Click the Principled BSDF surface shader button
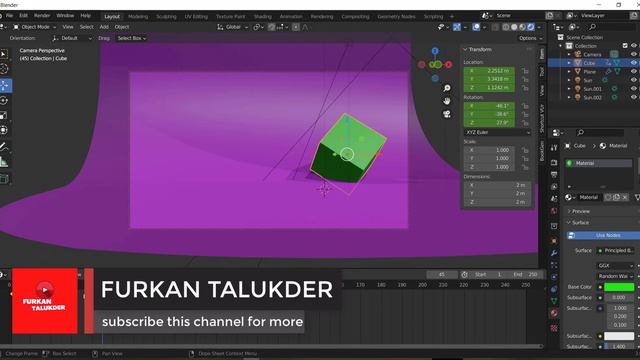The height and width of the screenshot is (360, 640). pos(617,251)
